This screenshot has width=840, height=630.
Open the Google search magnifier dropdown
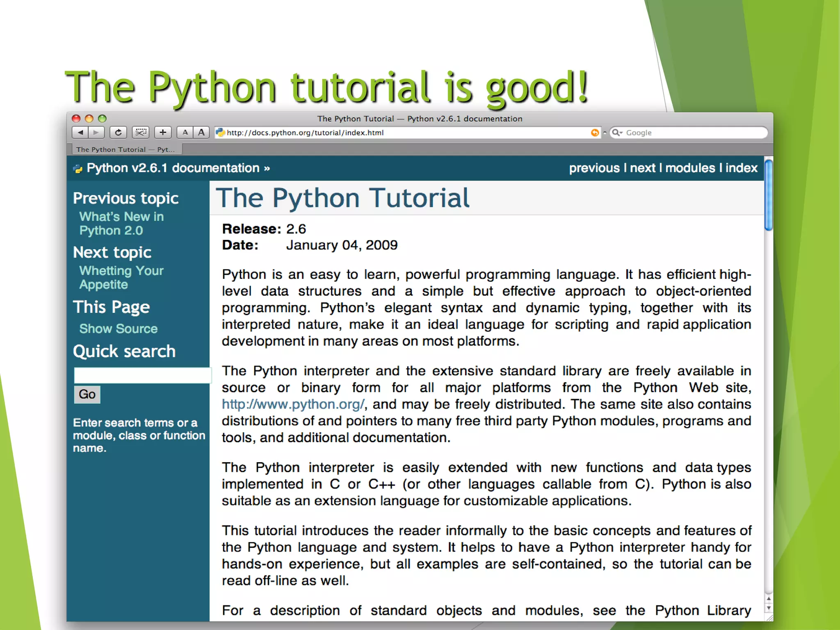click(x=617, y=132)
